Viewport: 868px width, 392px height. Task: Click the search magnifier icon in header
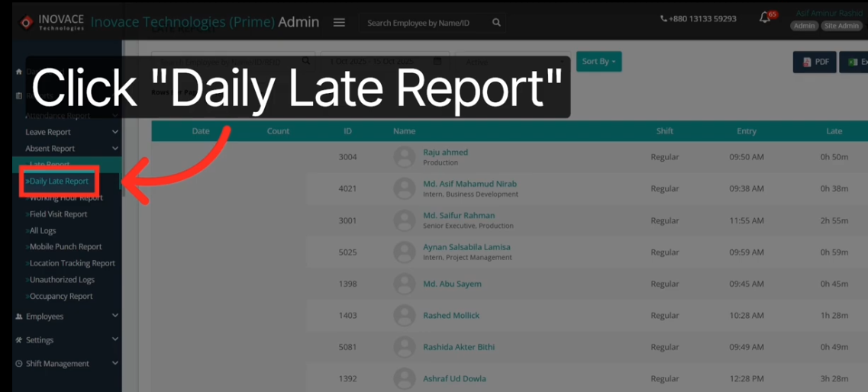496,23
